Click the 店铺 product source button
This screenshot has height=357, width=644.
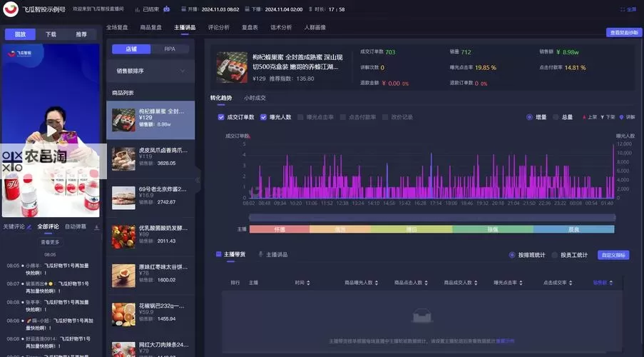click(x=131, y=49)
